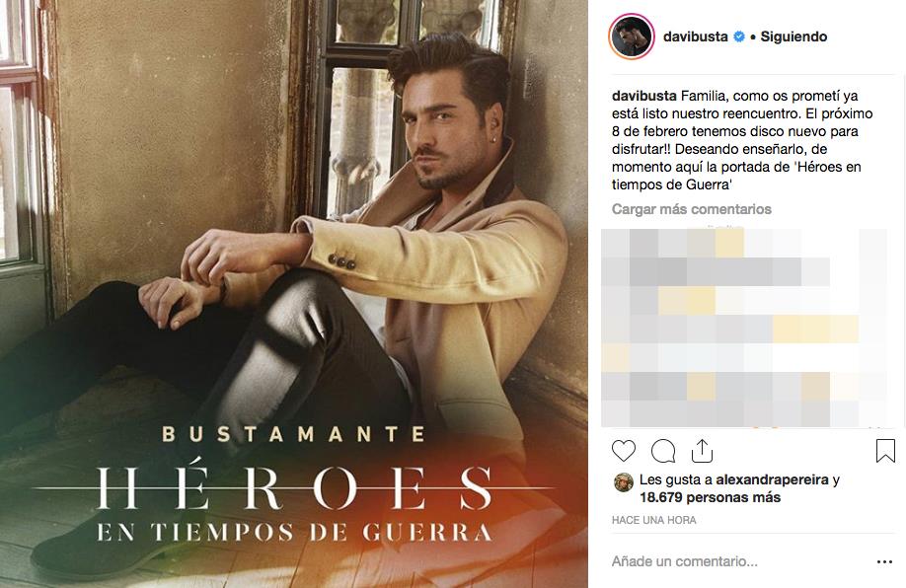The height and width of the screenshot is (588, 906).
Task: Toggle the Siguiendo follow status
Action: click(793, 37)
